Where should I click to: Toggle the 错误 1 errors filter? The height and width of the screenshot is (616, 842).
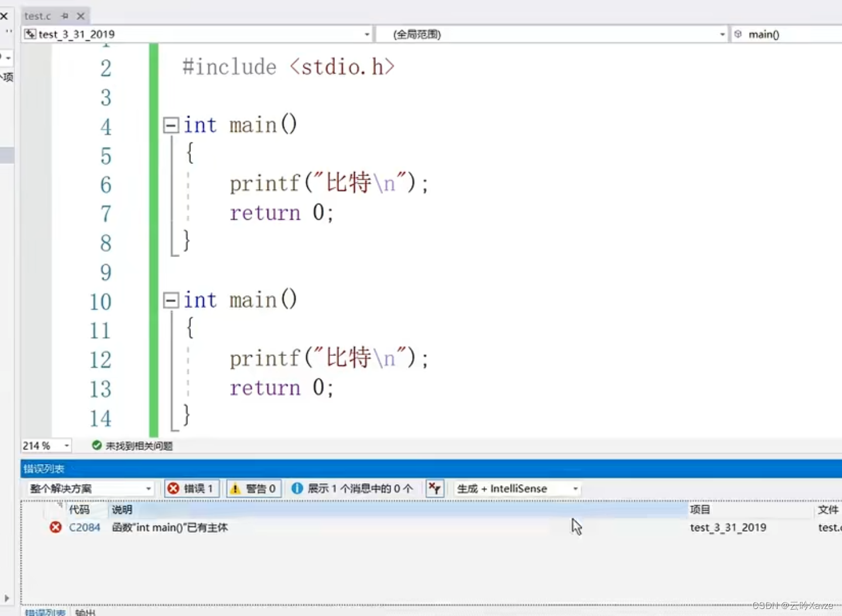click(x=191, y=488)
